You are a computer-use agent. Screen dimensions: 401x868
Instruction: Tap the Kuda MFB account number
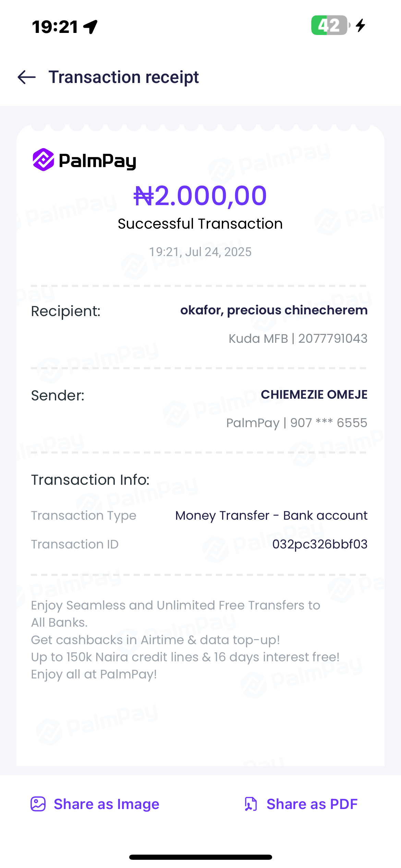(297, 339)
